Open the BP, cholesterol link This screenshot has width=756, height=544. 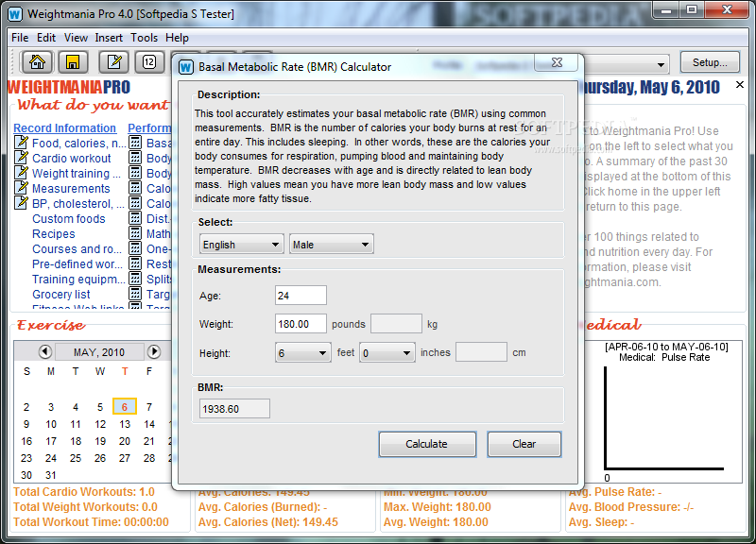coord(78,203)
